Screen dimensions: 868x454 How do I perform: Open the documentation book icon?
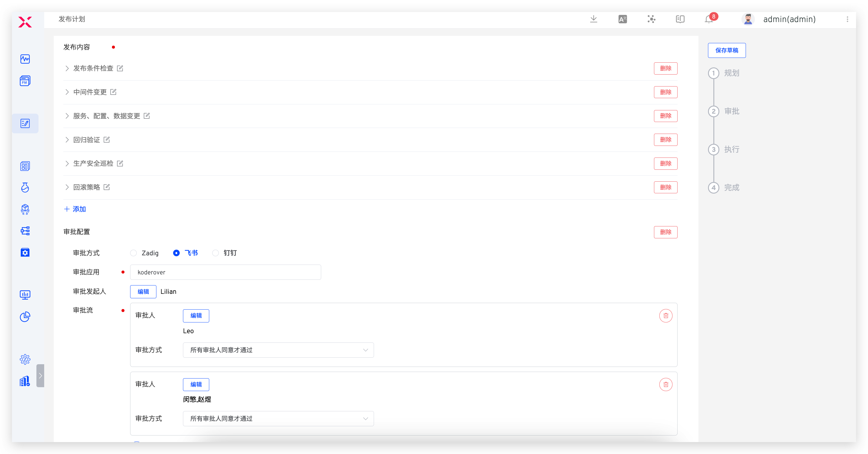pos(680,19)
